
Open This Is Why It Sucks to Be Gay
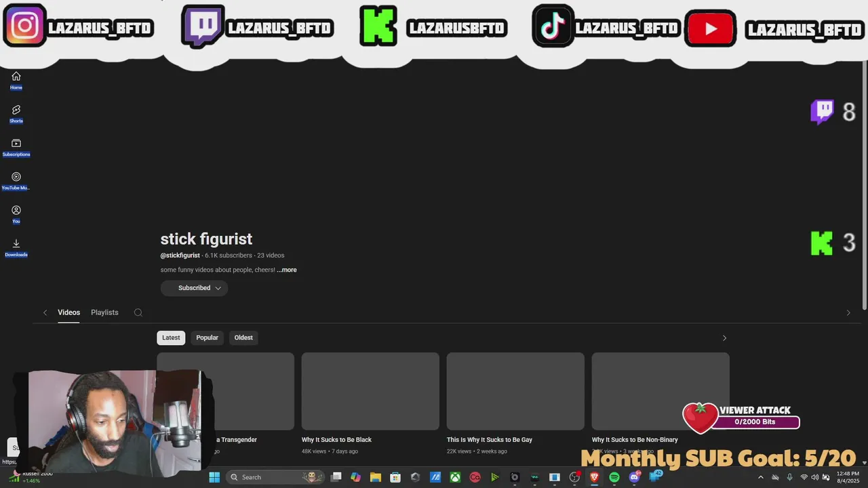point(490,440)
